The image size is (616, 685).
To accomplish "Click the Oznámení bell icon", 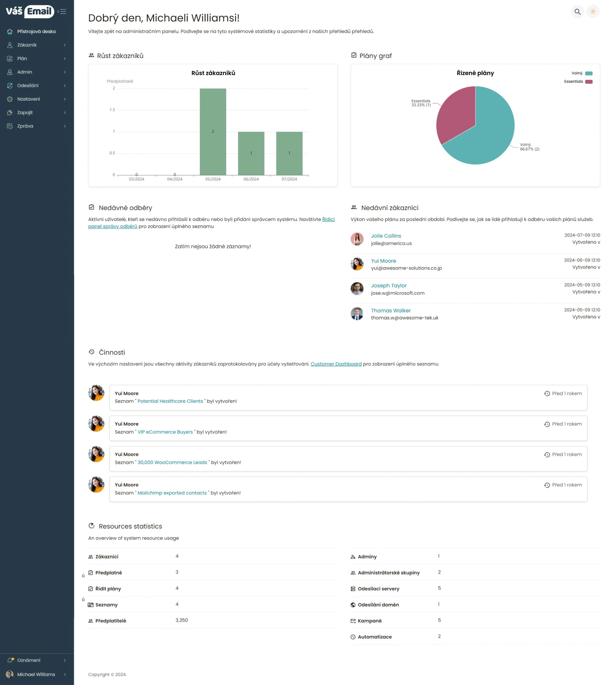I will click(x=10, y=660).
